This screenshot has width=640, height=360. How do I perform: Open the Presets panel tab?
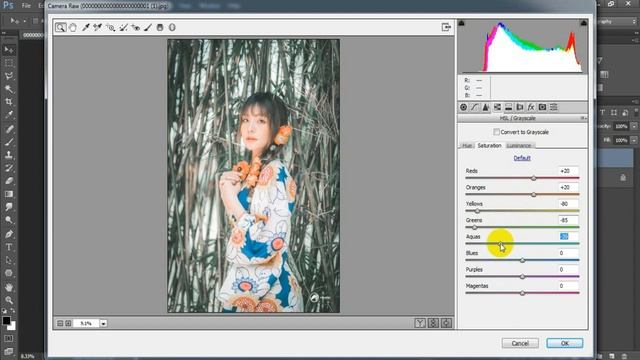tap(554, 107)
